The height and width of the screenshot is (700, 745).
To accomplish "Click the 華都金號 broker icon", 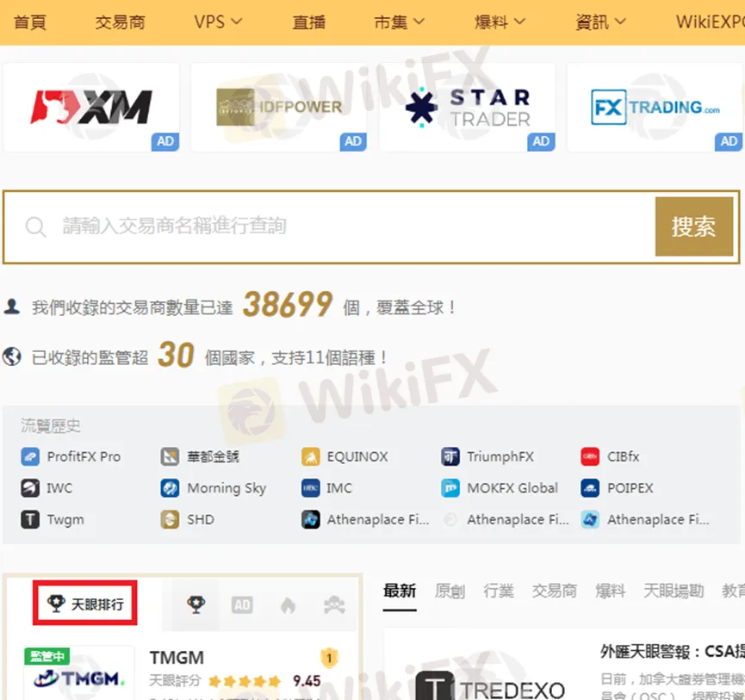I will 170,457.
